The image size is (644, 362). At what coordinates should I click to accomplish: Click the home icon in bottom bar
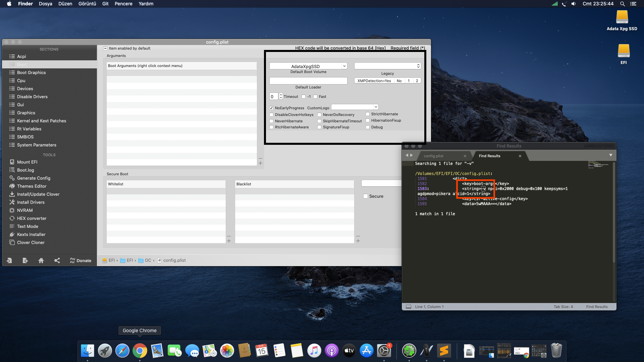click(41, 260)
